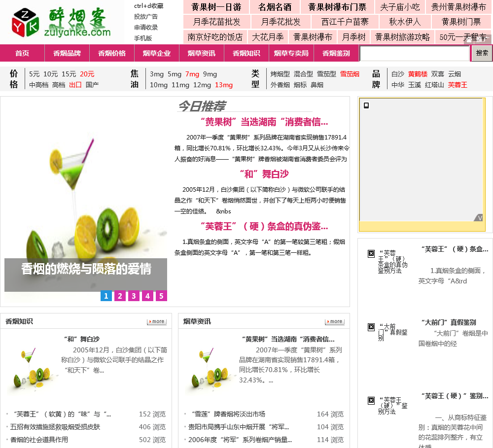Filter tar by 13mg
The height and width of the screenshot is (448, 493).
click(224, 85)
